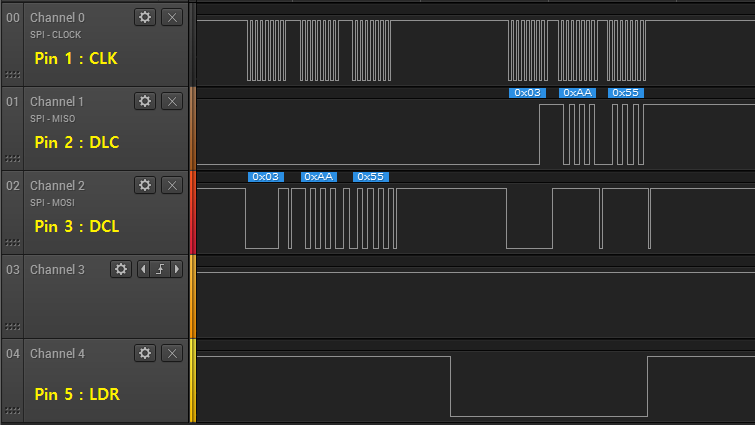This screenshot has width=755, height=425.
Task: Select the 0xAA decoded label on MOSI
Action: (319, 177)
